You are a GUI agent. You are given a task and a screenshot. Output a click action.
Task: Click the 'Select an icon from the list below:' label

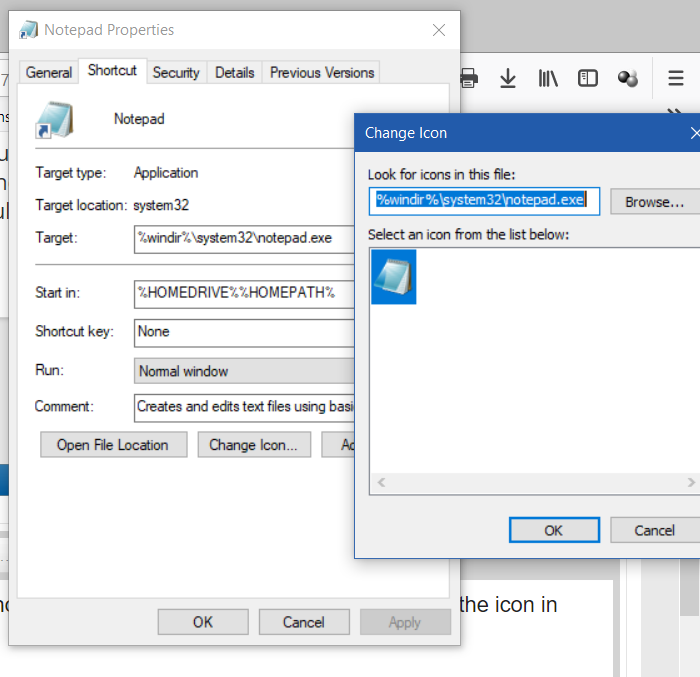click(x=468, y=234)
